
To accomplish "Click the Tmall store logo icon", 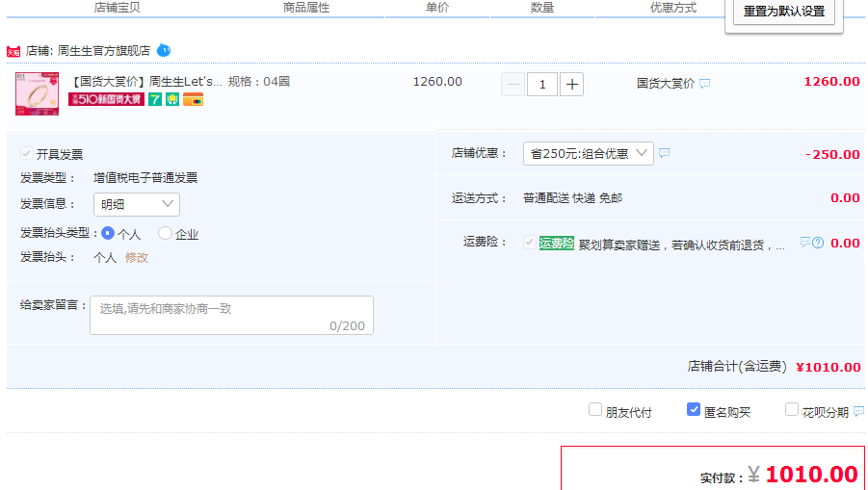I will click(x=13, y=51).
